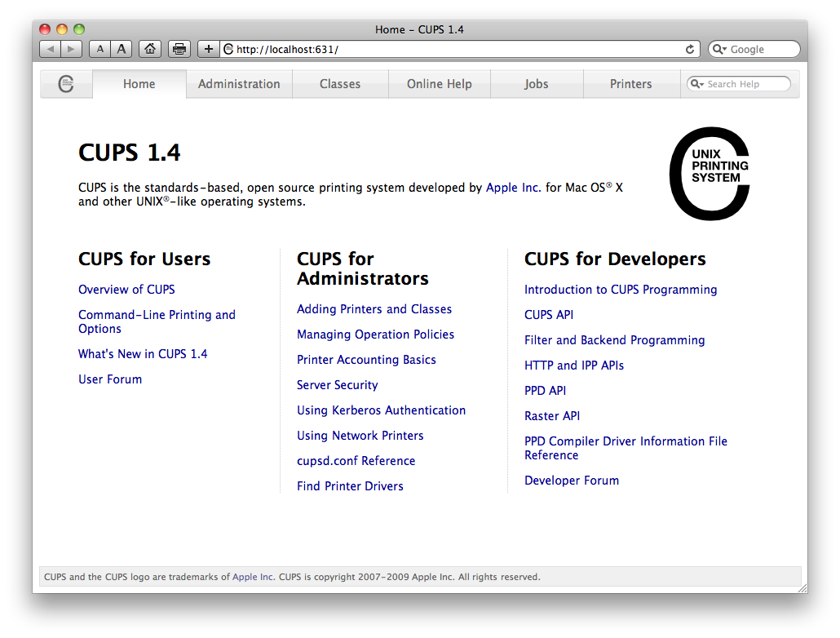Click the browser forward arrow button

tap(71, 49)
